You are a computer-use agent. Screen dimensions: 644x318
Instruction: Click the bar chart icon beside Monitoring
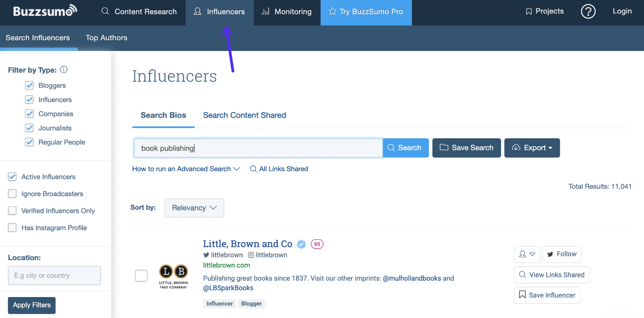point(265,11)
